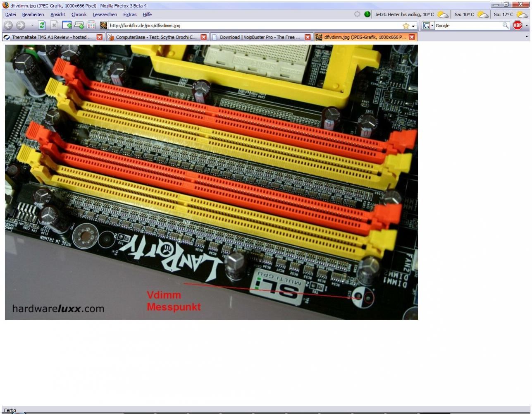Open a new window via the toolbar icon
The width and height of the screenshot is (532, 414).
[x=67, y=25]
